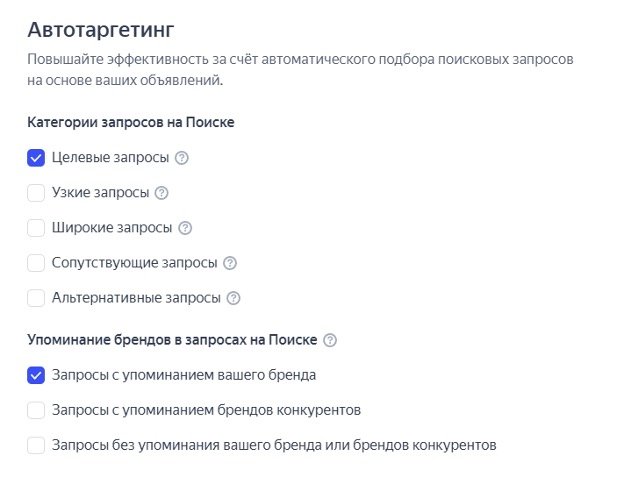The image size is (624, 478).
Task: Enable the Узкие запросы checkbox
Action: pyautogui.click(x=36, y=193)
